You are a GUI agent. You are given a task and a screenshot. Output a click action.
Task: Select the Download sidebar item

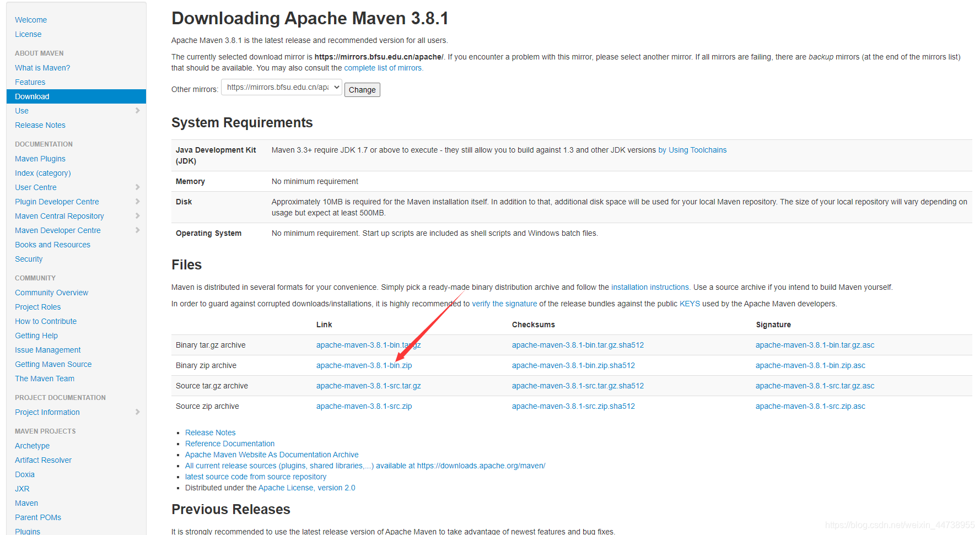76,96
